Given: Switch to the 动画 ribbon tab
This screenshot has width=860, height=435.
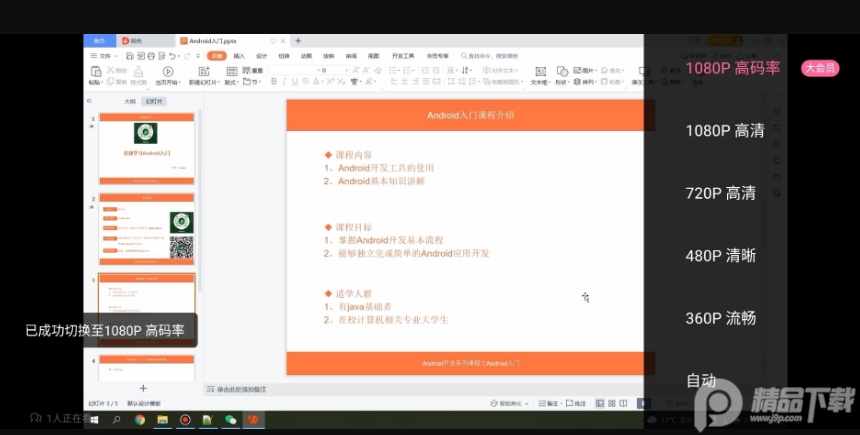Looking at the screenshot, I should pos(306,56).
